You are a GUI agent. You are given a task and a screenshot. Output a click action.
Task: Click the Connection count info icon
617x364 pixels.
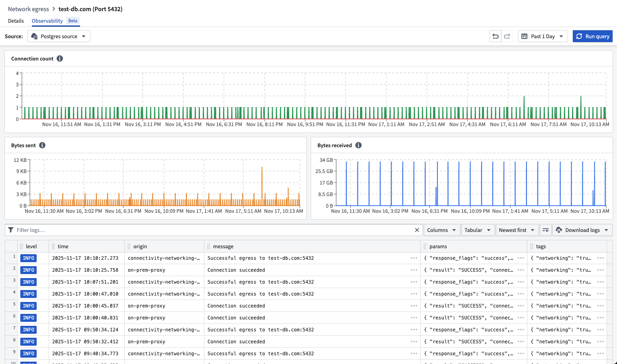pyautogui.click(x=60, y=58)
